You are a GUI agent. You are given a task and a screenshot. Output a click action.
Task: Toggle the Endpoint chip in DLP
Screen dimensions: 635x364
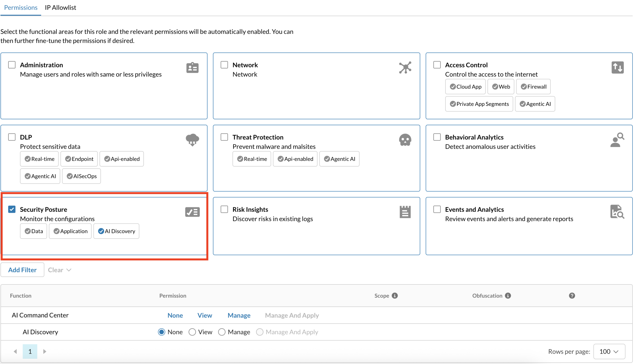[79, 159]
